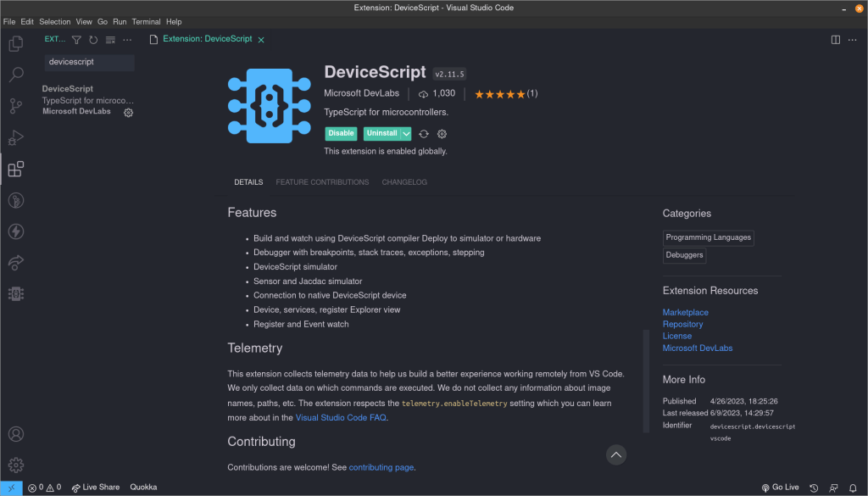The height and width of the screenshot is (496, 868).
Task: Click Programming Languages category tag
Action: [x=708, y=237]
